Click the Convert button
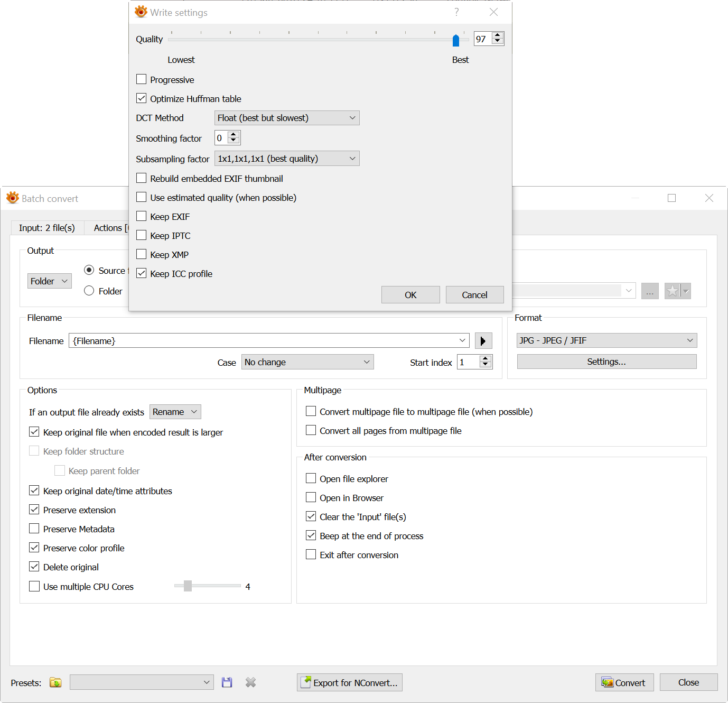Viewport: 728px width, 703px height. point(624,682)
